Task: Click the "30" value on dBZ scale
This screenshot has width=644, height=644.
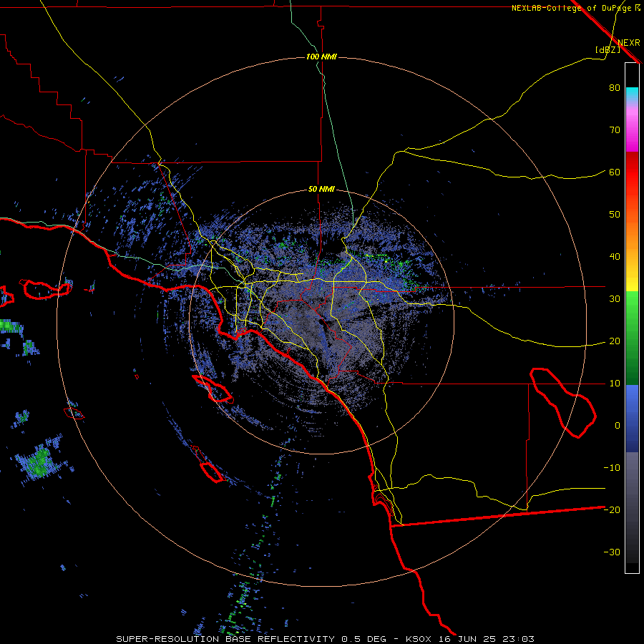Action: tap(615, 299)
